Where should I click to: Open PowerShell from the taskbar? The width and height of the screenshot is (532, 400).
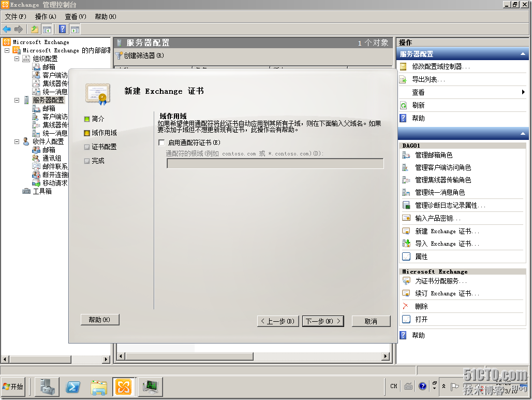[x=73, y=387]
